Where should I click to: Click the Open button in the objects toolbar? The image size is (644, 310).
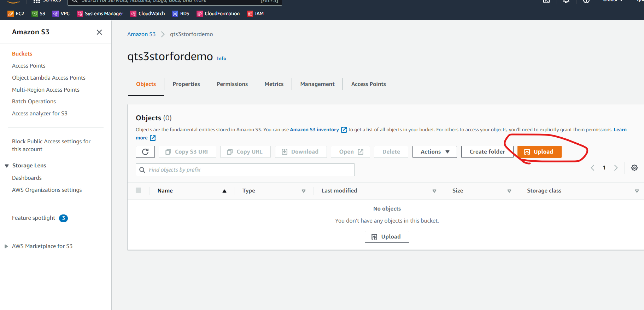tap(350, 152)
